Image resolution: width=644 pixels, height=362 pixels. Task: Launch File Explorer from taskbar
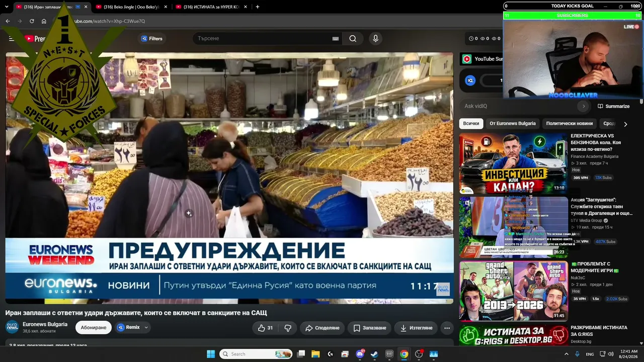pos(315,354)
